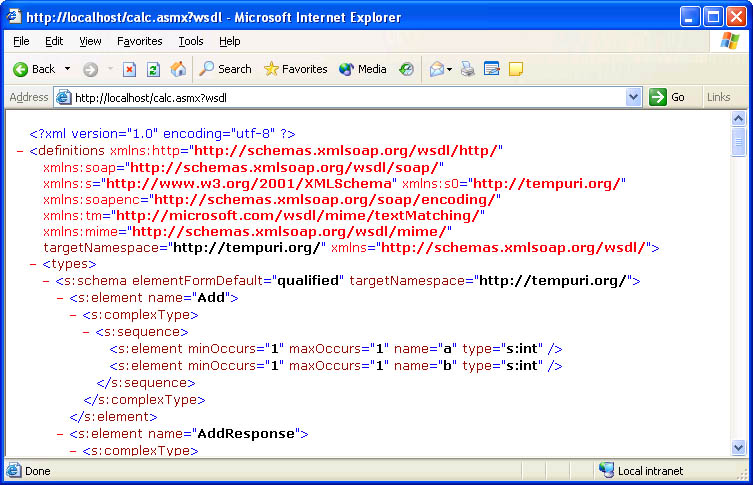This screenshot has width=753, height=485.
Task: Open the Tools menu
Action: pos(191,41)
